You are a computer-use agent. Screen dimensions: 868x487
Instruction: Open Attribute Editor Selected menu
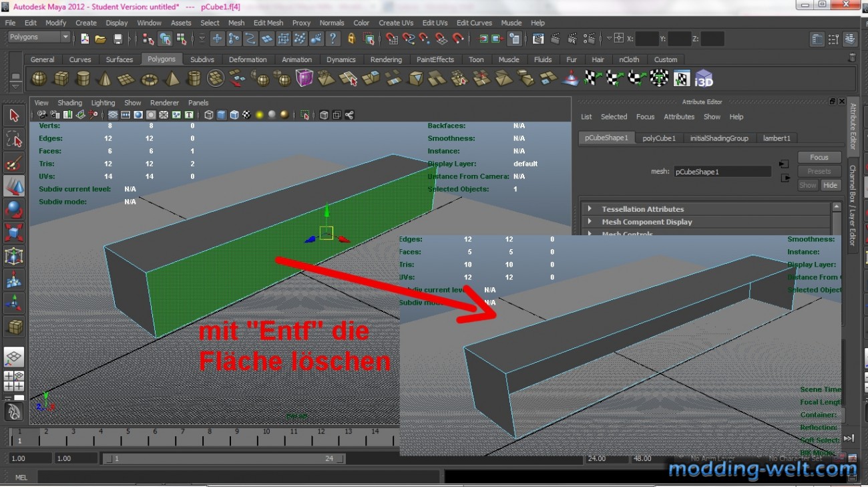pos(614,117)
